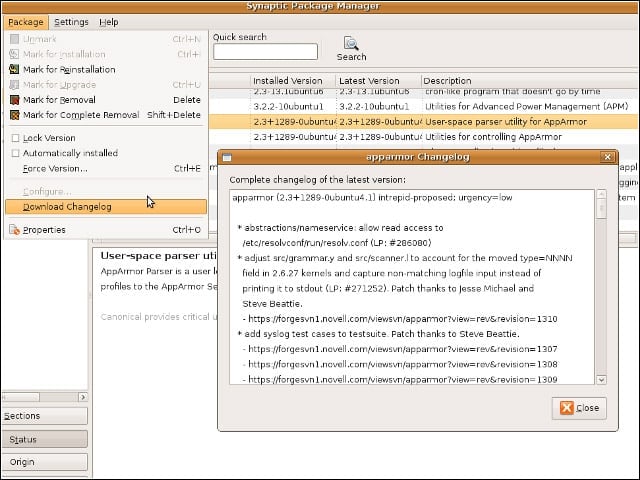Viewport: 640px width, 480px height.
Task: Sort by Installed Version column header
Action: [x=293, y=81]
